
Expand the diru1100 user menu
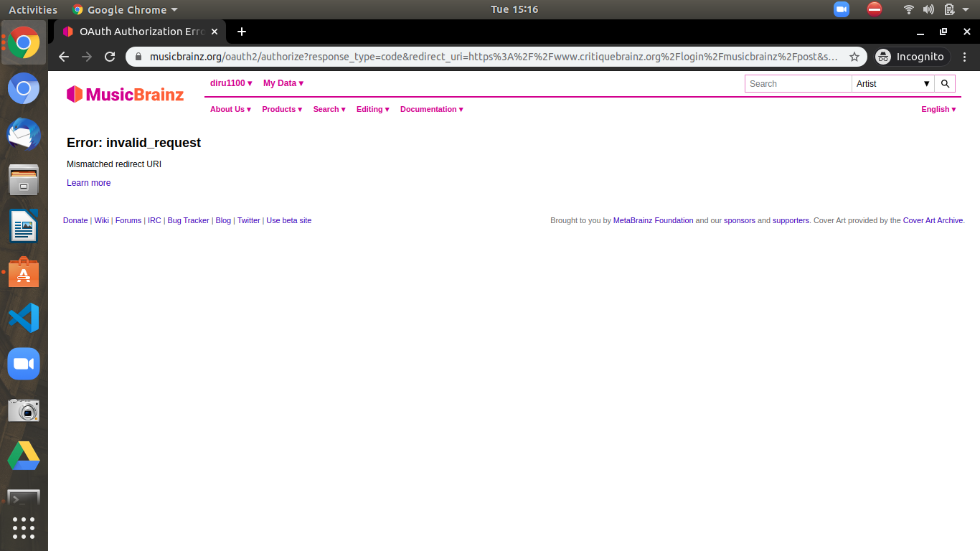(x=231, y=83)
